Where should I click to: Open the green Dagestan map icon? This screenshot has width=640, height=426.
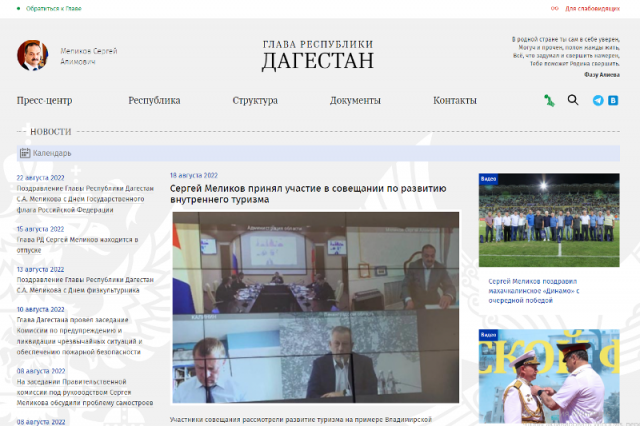pos(548,100)
